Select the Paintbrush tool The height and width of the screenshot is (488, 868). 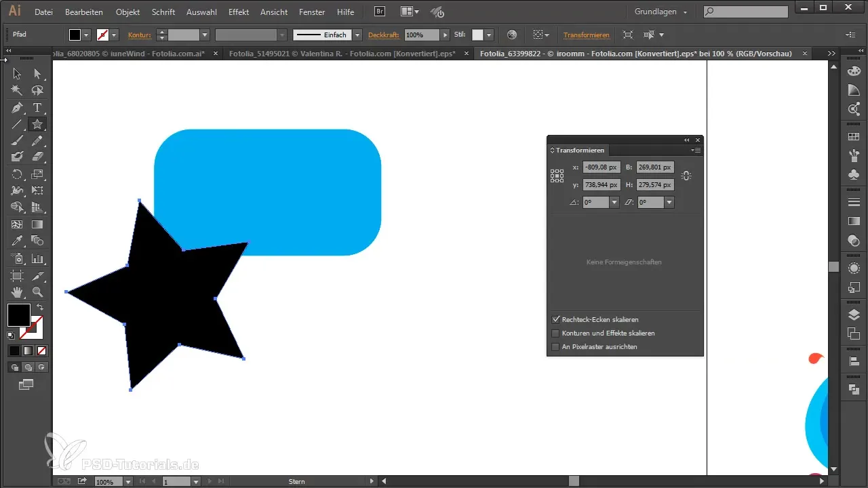click(18, 141)
